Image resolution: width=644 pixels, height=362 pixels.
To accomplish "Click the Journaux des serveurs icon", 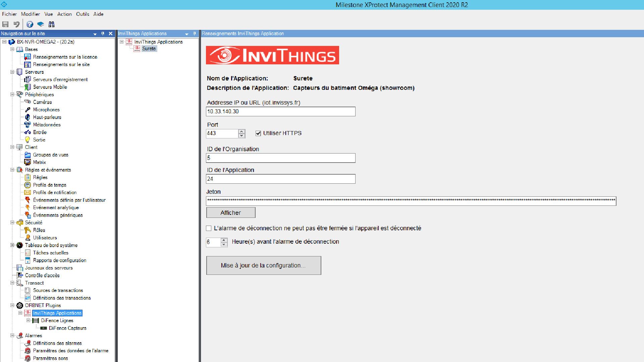I will click(19, 268).
